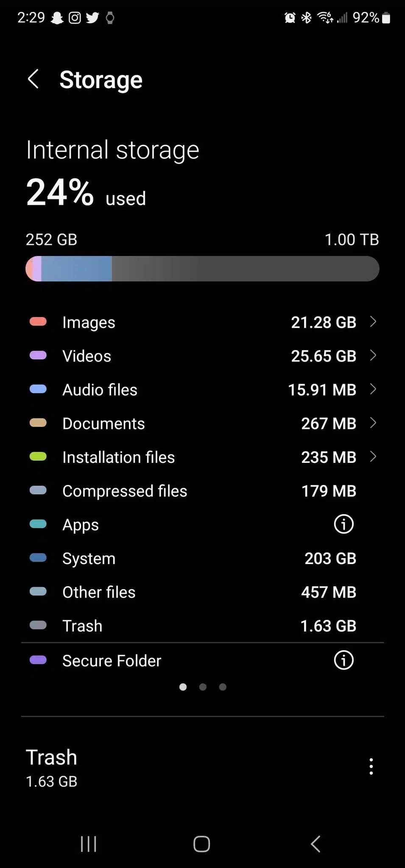Screen dimensions: 405x868
Task: Tap the Android home navigation button
Action: (202, 844)
